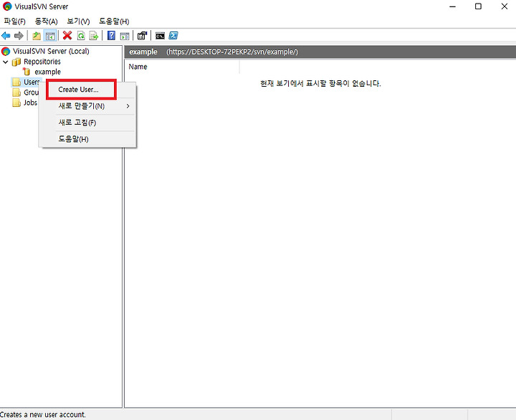Open the 새로 만들기(N) submenu arrow
Image resolution: width=516 pixels, height=420 pixels.
(x=128, y=106)
